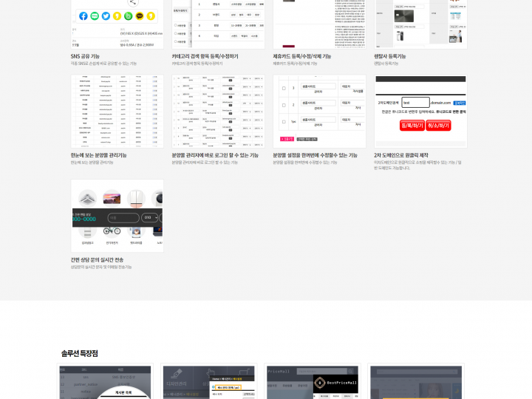Click the subdomain input containing 'test'

(x=415, y=103)
